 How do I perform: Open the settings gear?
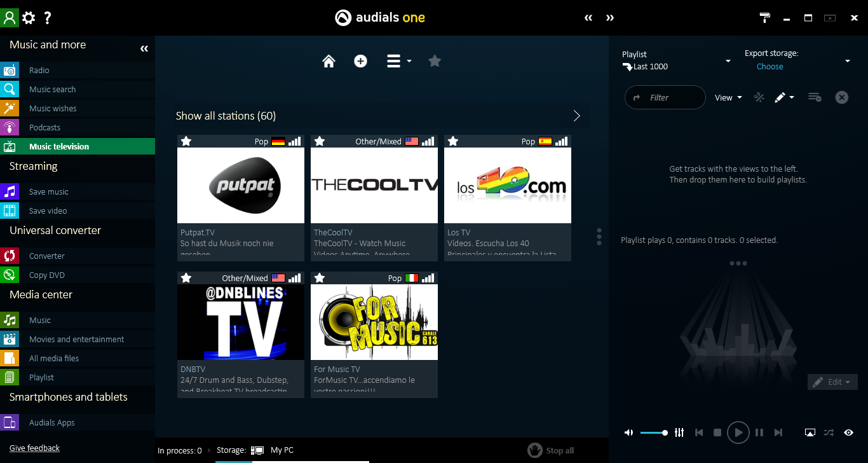coord(29,18)
